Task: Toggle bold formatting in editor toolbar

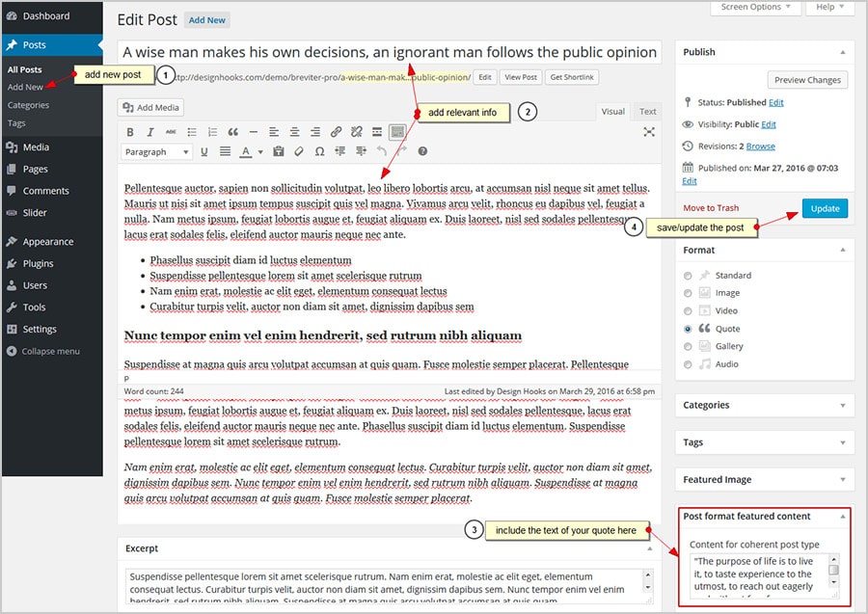Action: [x=131, y=132]
